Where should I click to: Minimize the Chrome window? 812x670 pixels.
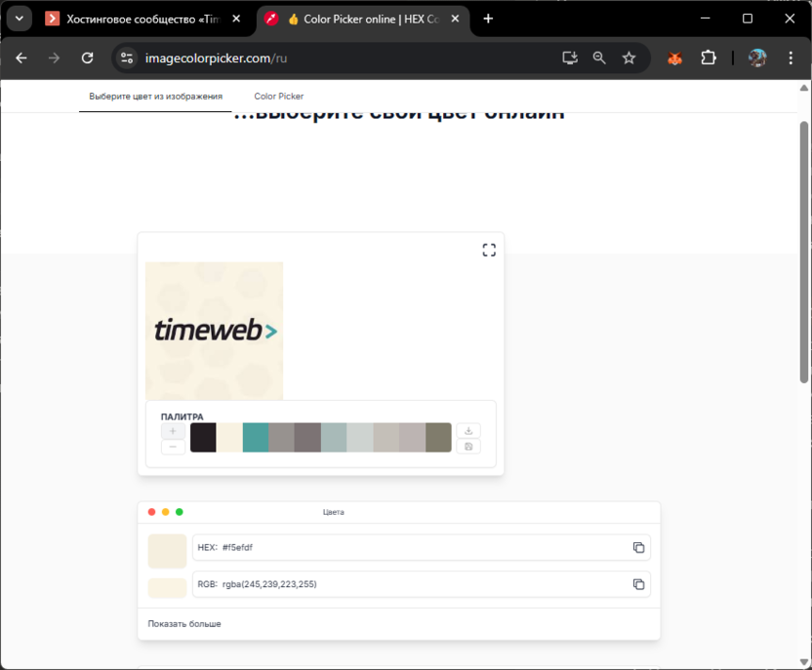click(x=706, y=19)
